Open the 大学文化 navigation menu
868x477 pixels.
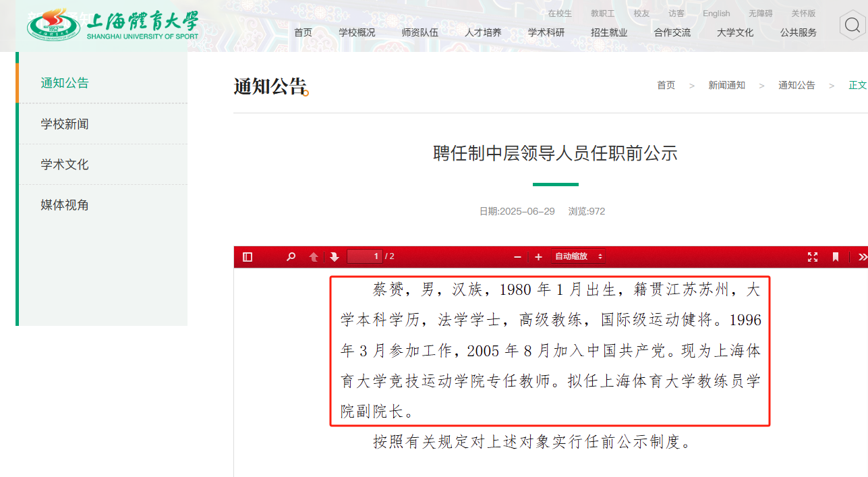coord(735,32)
